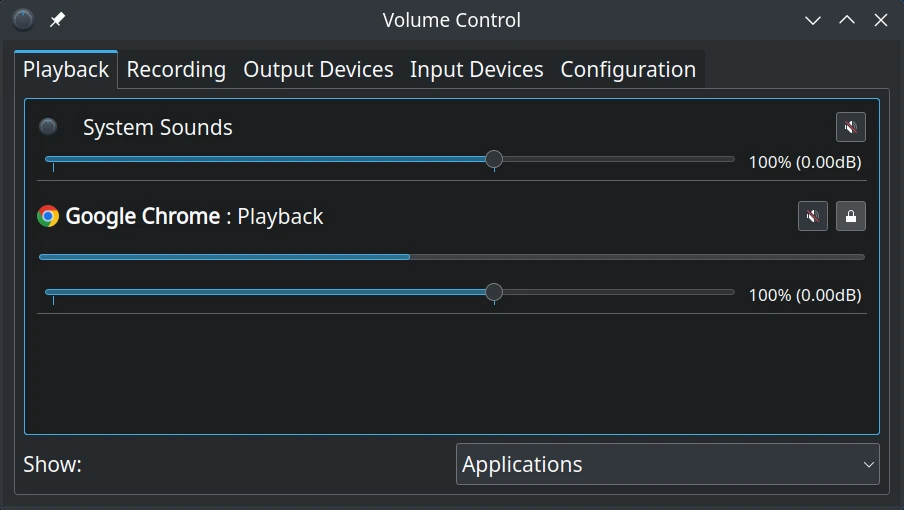Select the Playback tab

[x=66, y=69]
